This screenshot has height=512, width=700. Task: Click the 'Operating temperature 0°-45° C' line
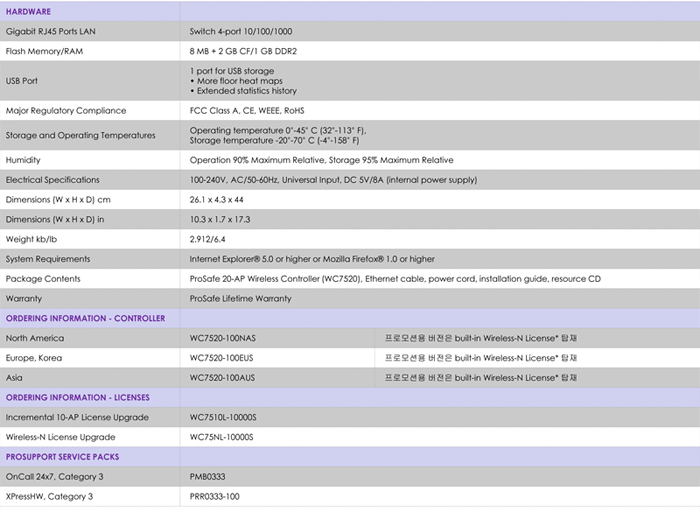pyautogui.click(x=278, y=130)
